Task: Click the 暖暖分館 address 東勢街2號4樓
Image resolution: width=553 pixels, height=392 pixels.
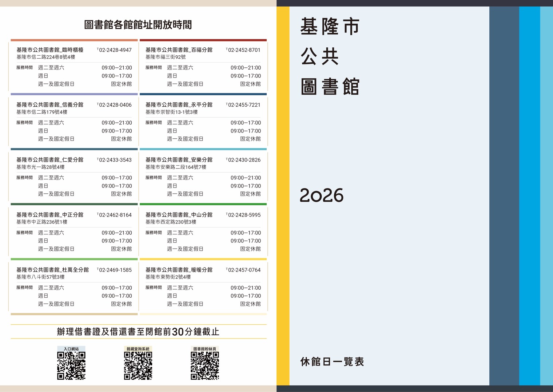Action: click(x=168, y=277)
